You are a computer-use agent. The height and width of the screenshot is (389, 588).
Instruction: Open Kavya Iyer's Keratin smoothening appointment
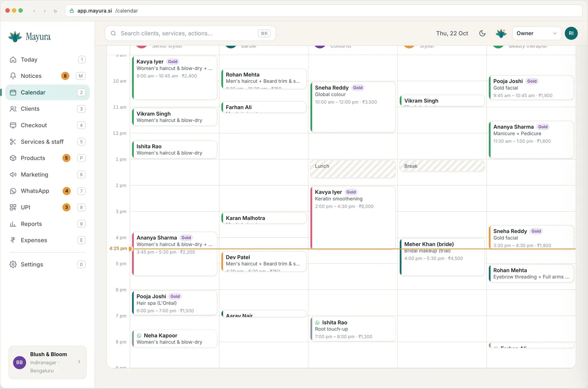pyautogui.click(x=353, y=218)
